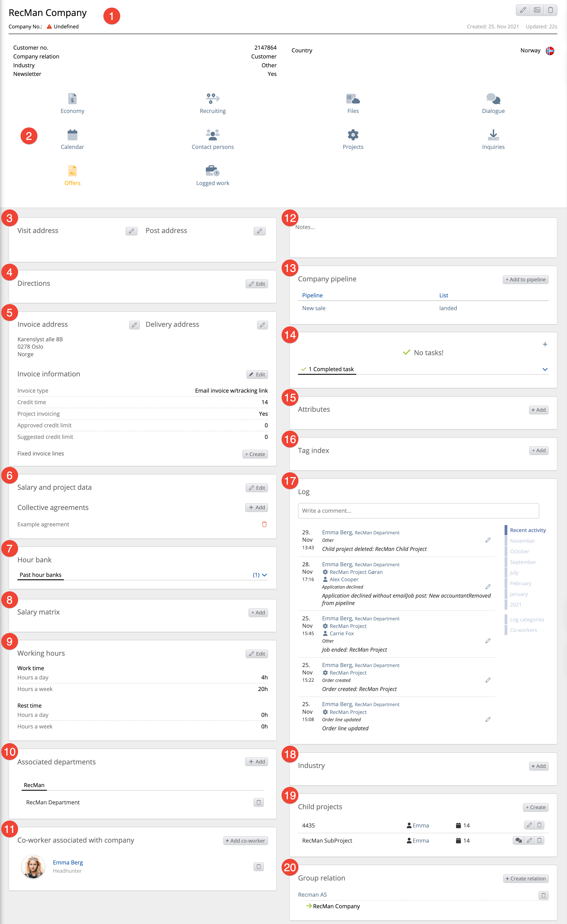Open the RecMan tab in Associated departments
Viewport: 567px width, 924px height.
click(34, 785)
